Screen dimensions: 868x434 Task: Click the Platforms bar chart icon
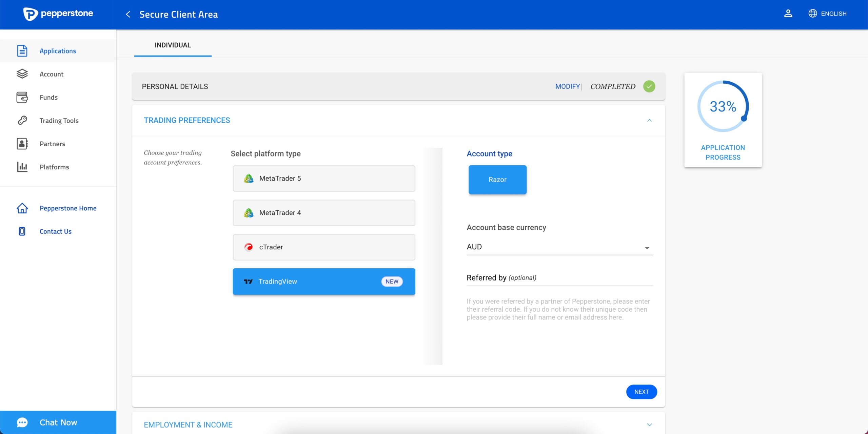point(22,167)
